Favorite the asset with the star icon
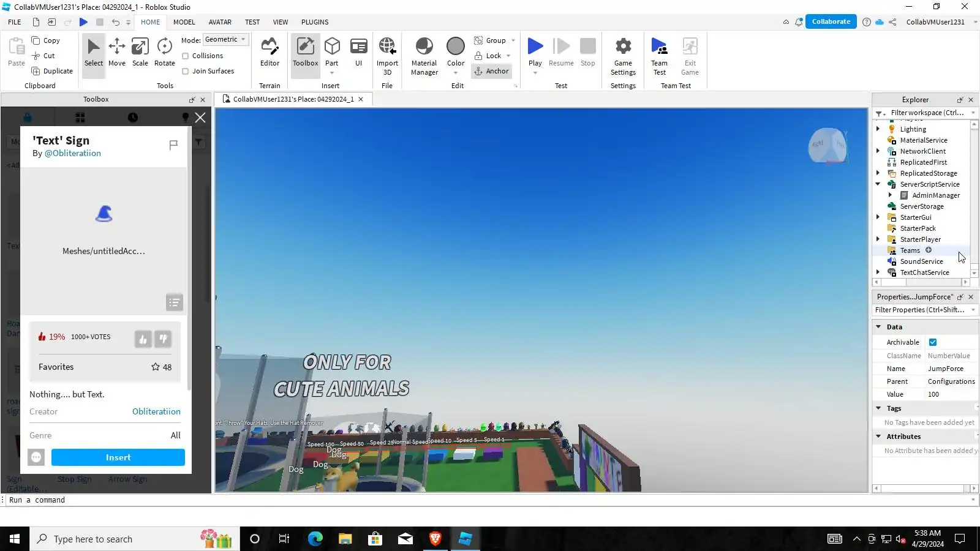Viewport: 980px width, 551px height. [x=156, y=367]
